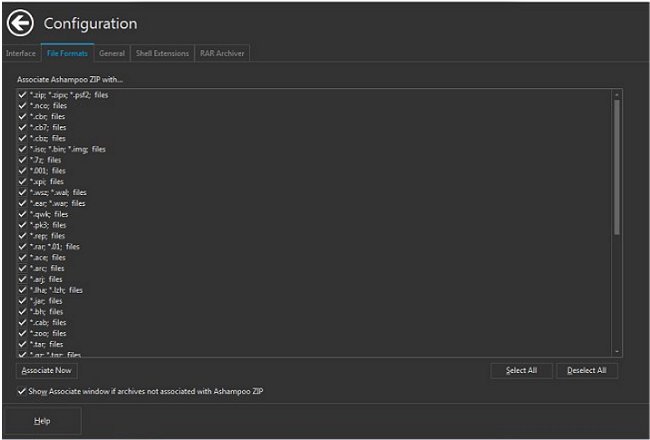Uncheck the *.rar; *.01 files entry

[x=23, y=246]
